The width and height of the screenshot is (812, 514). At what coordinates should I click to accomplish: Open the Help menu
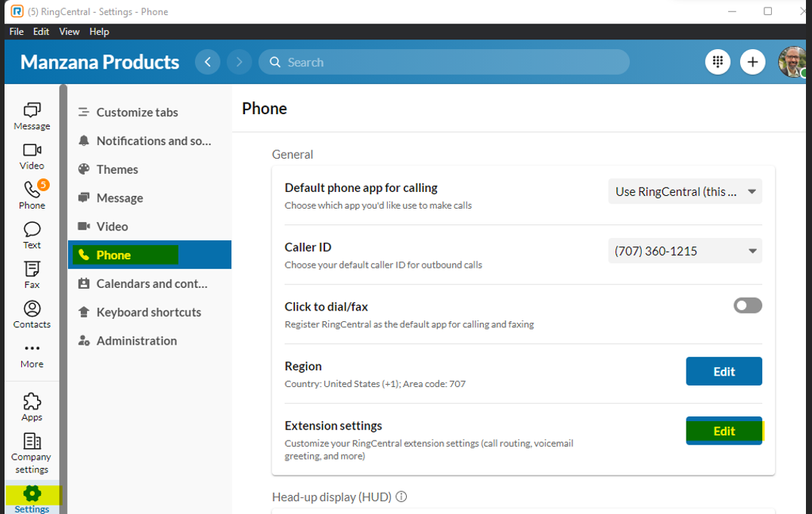99,32
